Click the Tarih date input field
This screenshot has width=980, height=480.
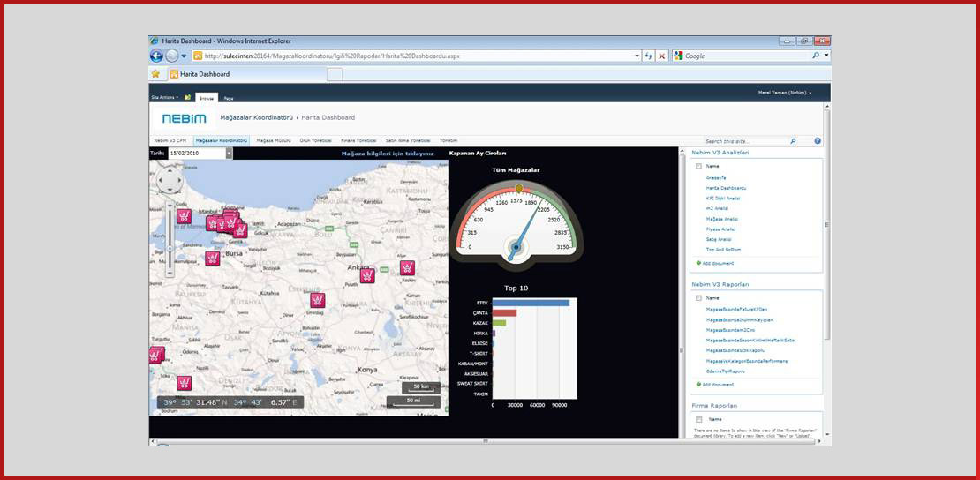pyautogui.click(x=197, y=154)
